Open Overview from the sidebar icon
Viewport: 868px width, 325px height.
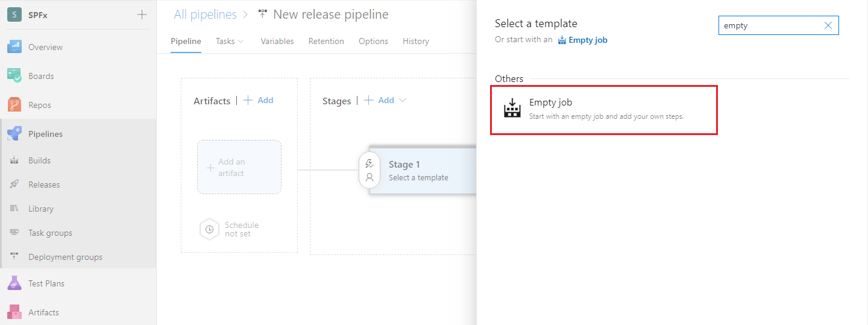pos(14,47)
